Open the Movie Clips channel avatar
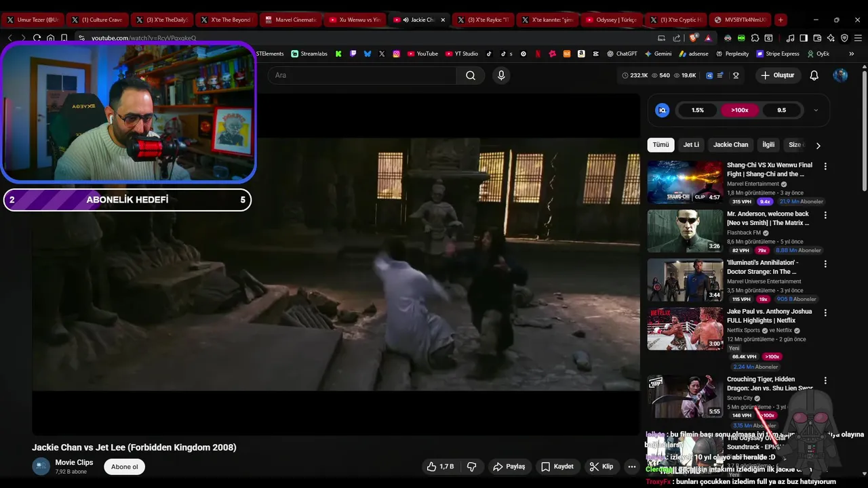868x488 pixels. [41, 466]
